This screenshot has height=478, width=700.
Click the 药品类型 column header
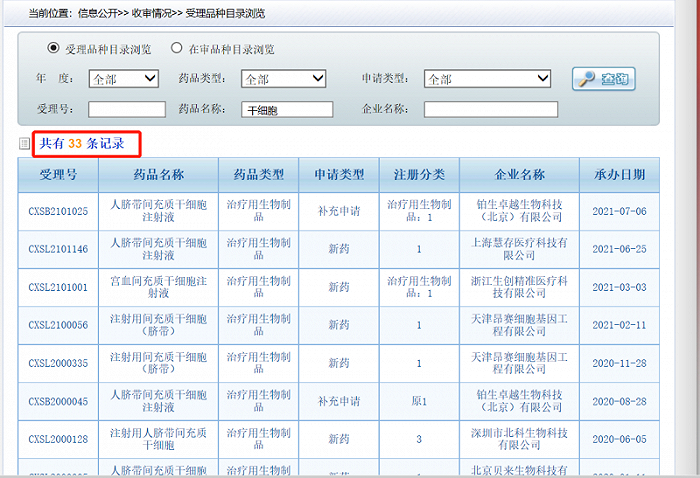pos(258,175)
